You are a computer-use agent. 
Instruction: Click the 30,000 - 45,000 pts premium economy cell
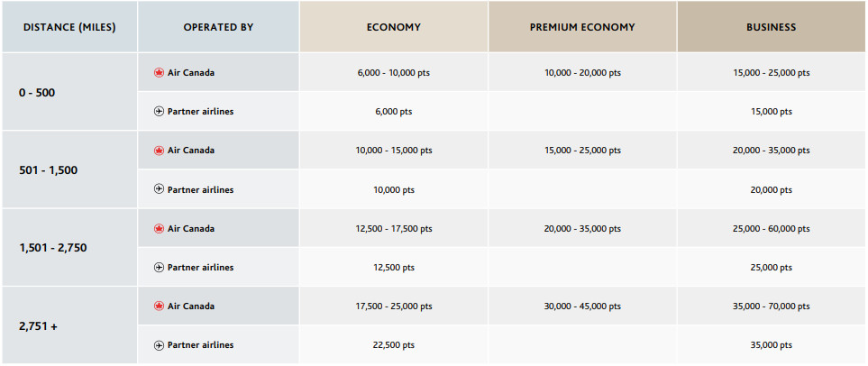582,307
